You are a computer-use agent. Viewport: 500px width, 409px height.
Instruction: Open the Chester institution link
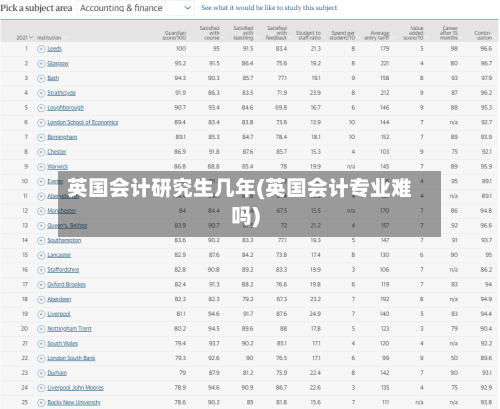point(57,152)
